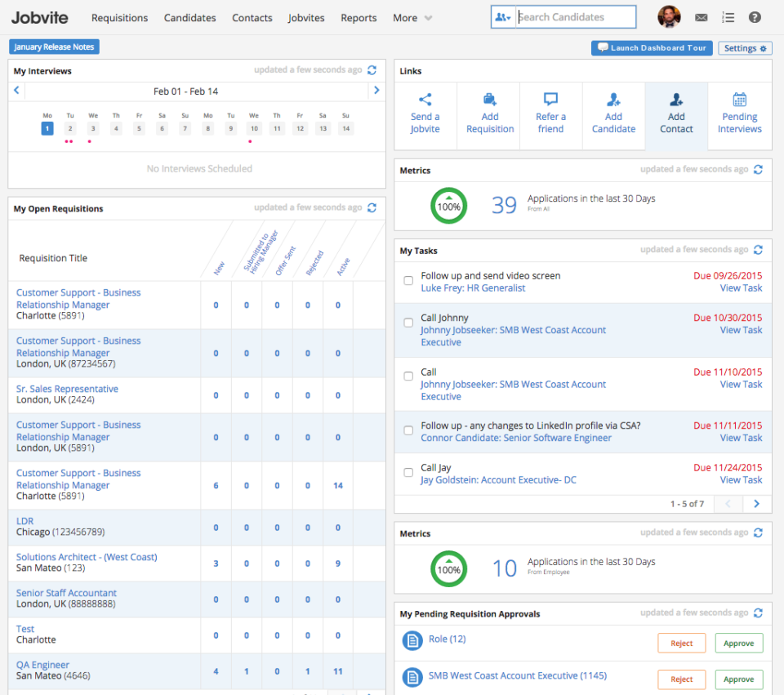The width and height of the screenshot is (784, 695).
Task: Open the messages envelope icon
Action: click(x=702, y=17)
